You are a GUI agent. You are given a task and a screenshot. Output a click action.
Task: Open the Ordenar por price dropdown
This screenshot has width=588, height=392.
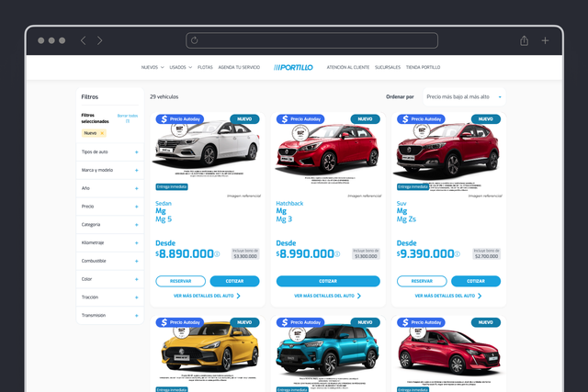[x=464, y=96]
